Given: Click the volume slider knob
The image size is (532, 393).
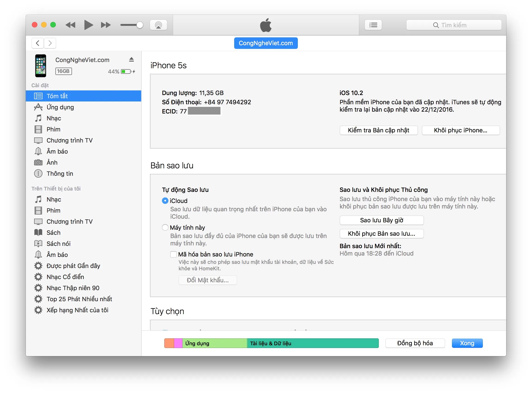Looking at the screenshot, I should (x=140, y=25).
